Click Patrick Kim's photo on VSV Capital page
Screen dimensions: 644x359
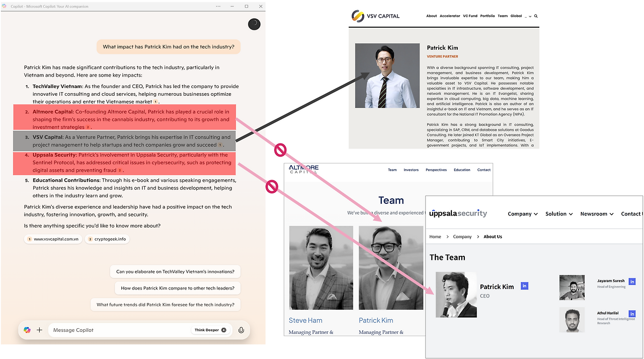coord(387,76)
